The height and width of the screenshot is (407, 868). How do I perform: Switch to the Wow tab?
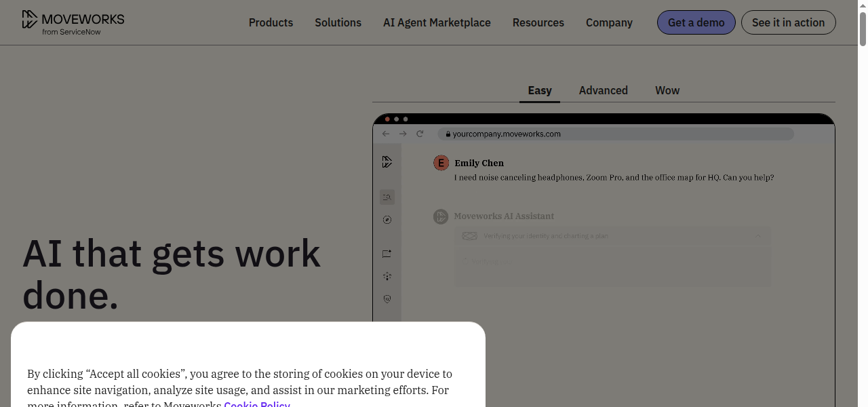667,90
